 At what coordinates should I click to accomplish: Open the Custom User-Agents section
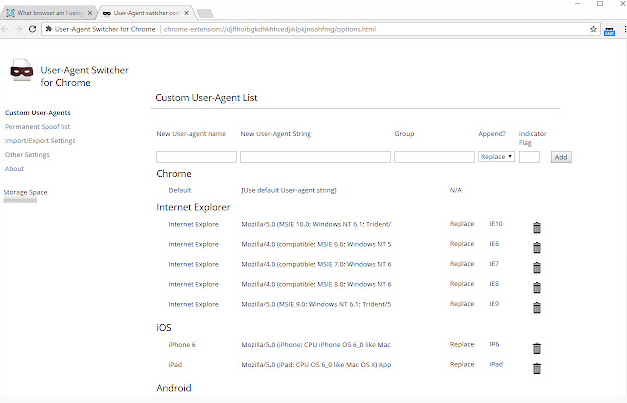click(x=38, y=113)
